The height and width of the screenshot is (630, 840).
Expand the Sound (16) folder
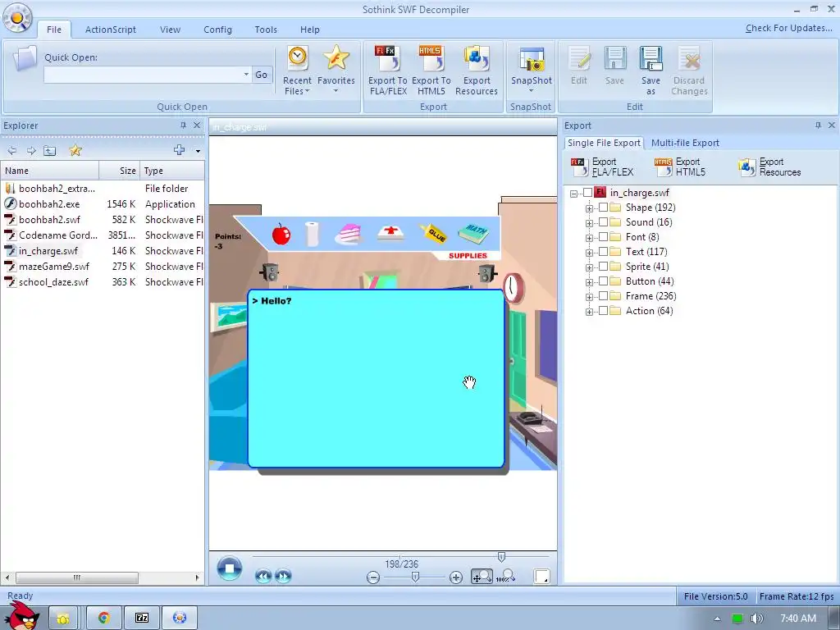(589, 223)
